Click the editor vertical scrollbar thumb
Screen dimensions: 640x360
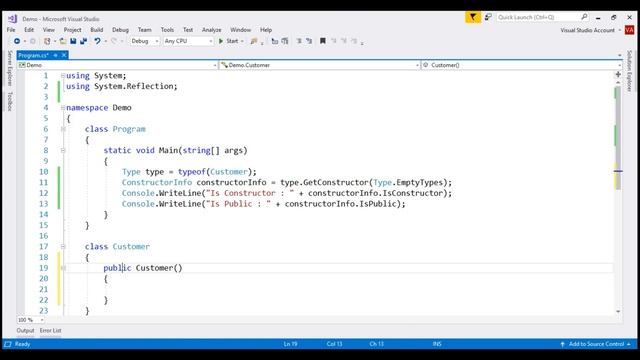pyautogui.click(x=618, y=138)
